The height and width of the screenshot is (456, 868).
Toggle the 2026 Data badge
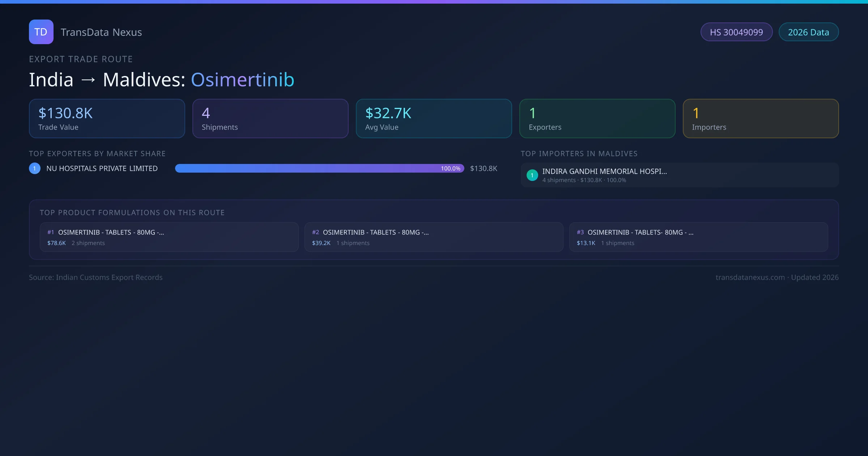[809, 32]
